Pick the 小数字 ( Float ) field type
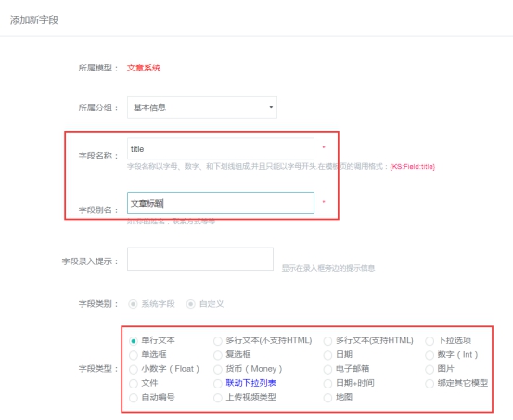Screen dimensions: 513x420 134,369
